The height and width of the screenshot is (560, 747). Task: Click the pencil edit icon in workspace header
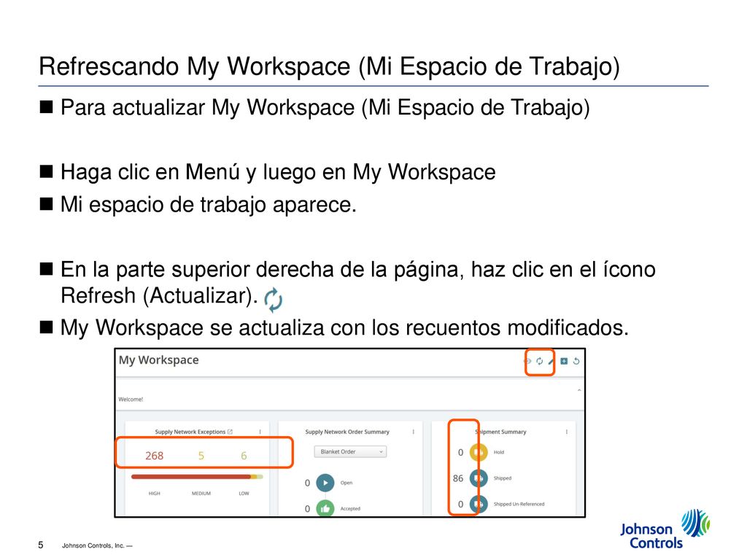(551, 362)
